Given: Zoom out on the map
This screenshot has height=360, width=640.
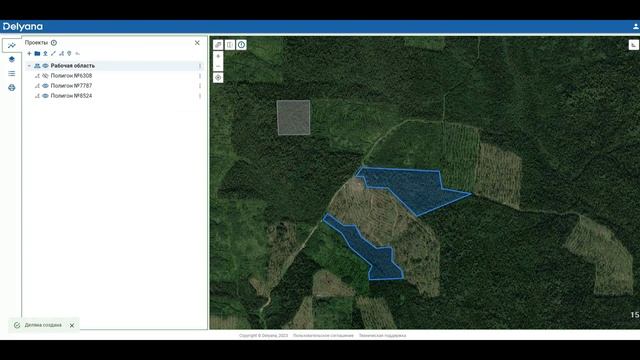Looking at the screenshot, I should 218,66.
